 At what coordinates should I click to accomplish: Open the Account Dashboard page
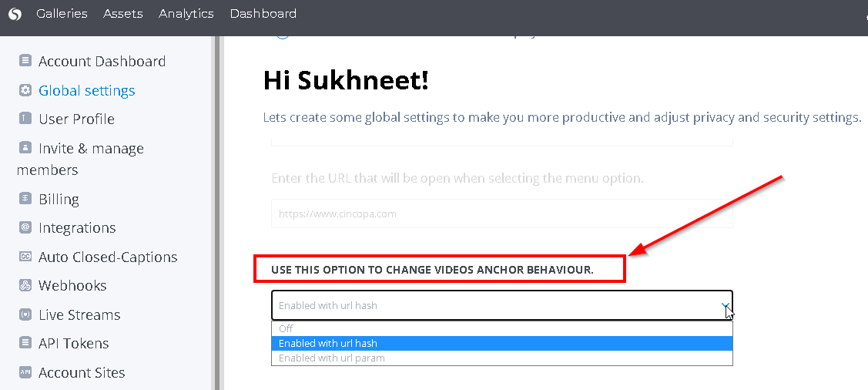(102, 61)
